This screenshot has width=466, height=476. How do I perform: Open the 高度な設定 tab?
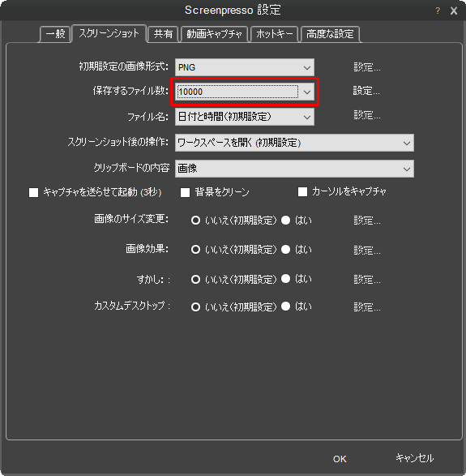pyautogui.click(x=330, y=34)
